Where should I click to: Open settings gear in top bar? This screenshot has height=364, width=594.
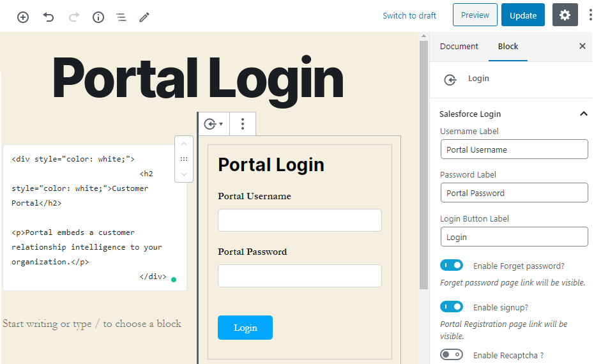565,15
